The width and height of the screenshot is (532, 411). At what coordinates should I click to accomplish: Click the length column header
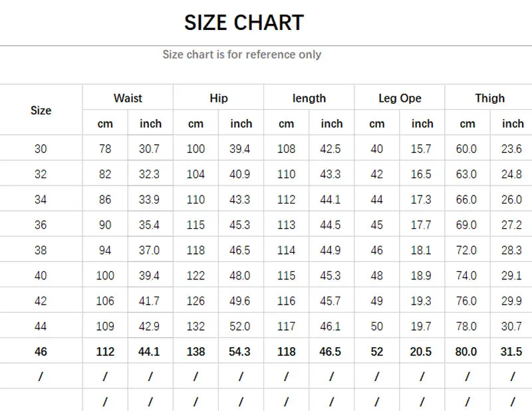click(x=309, y=98)
